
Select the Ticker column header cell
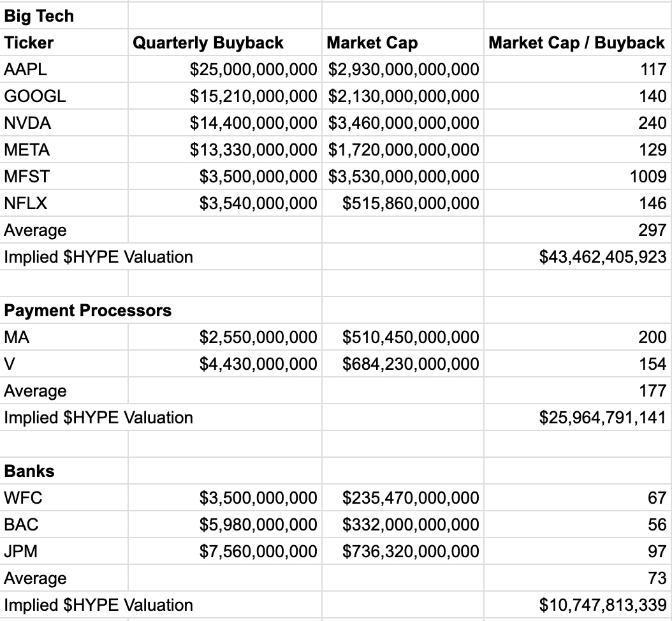[29, 43]
